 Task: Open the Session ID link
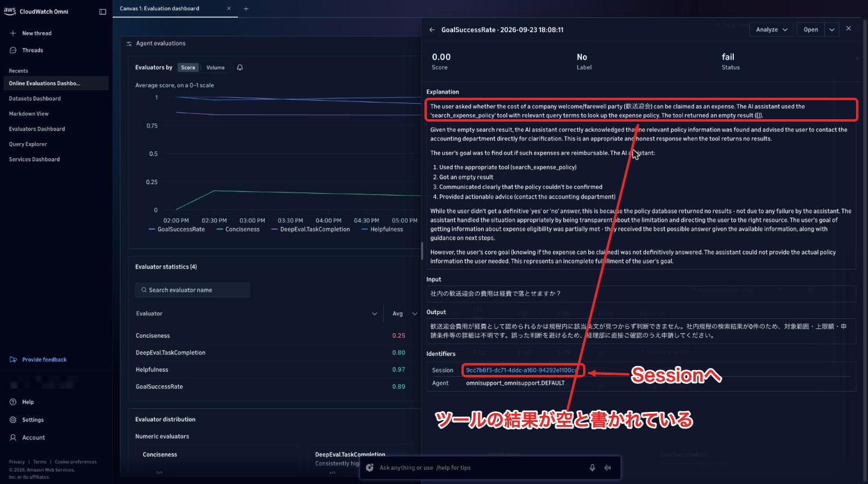(x=521, y=370)
